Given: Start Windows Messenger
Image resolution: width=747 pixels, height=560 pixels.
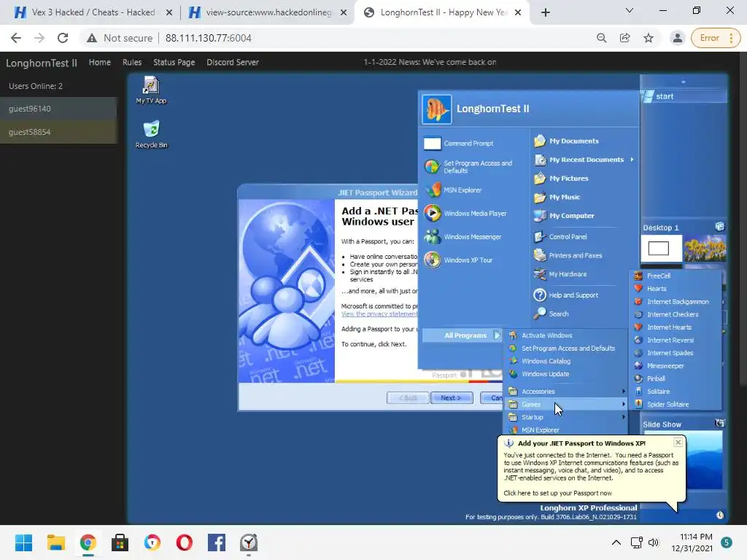Looking at the screenshot, I should coord(462,237).
